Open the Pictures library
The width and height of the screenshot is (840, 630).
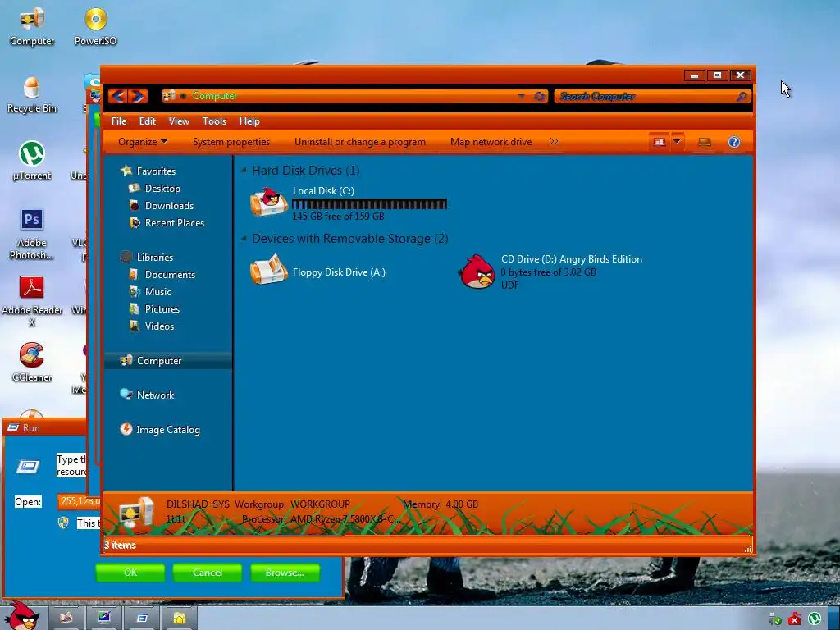tap(162, 309)
